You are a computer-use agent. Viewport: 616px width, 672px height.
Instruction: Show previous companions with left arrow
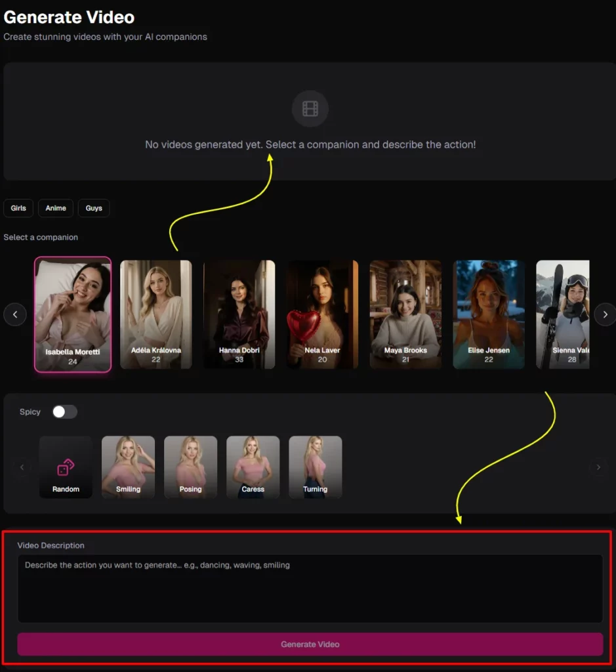point(15,314)
